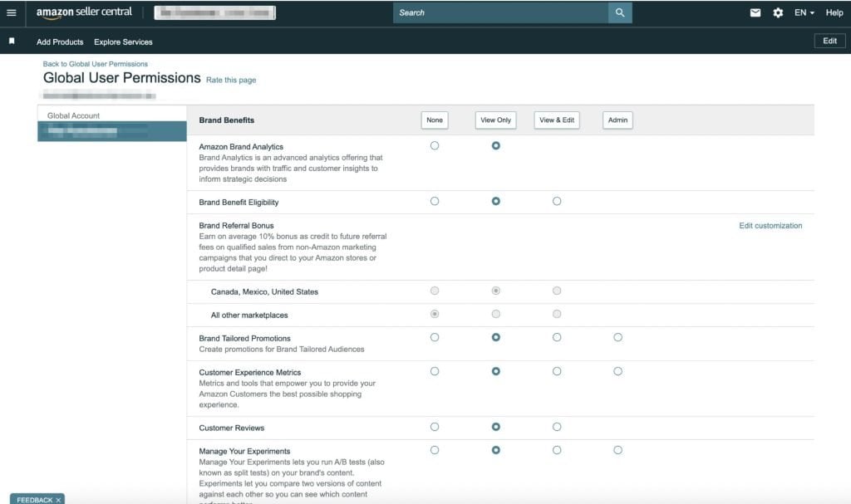851x504 pixels.
Task: Set Canada, Mexico, United States to None
Action: click(x=434, y=291)
